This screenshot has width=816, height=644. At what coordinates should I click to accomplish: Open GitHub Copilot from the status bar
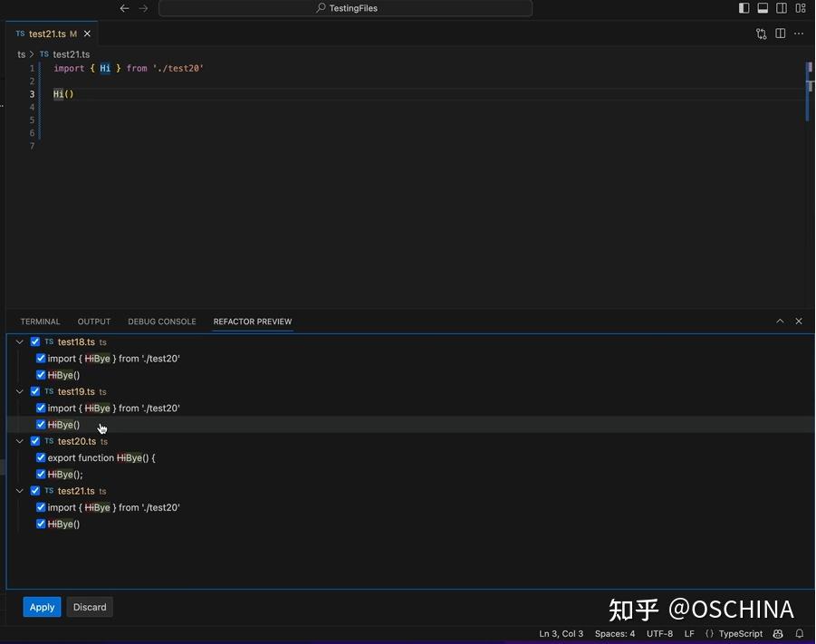click(x=777, y=633)
